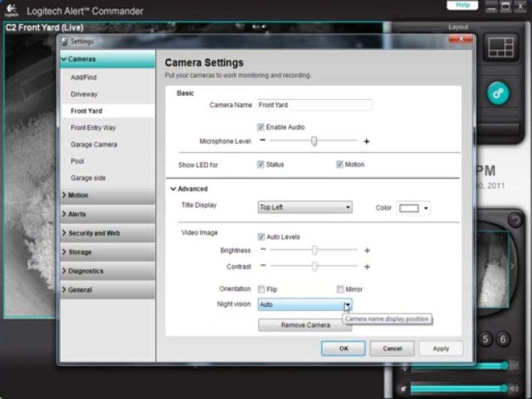Click the plus icon for Microphone Level
The image size is (532, 399).
[366, 141]
